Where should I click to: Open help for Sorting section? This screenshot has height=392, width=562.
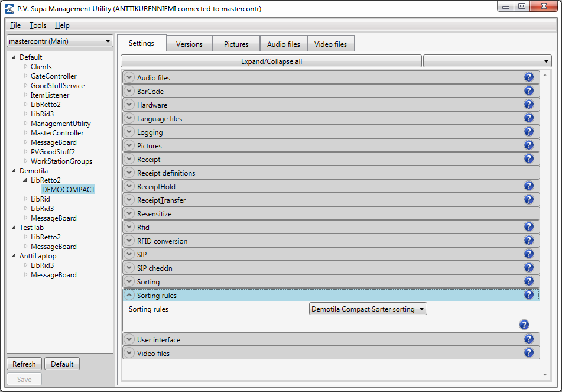click(529, 281)
